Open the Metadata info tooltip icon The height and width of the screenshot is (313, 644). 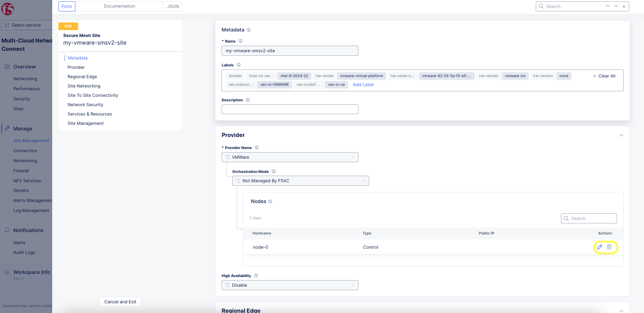tap(248, 30)
